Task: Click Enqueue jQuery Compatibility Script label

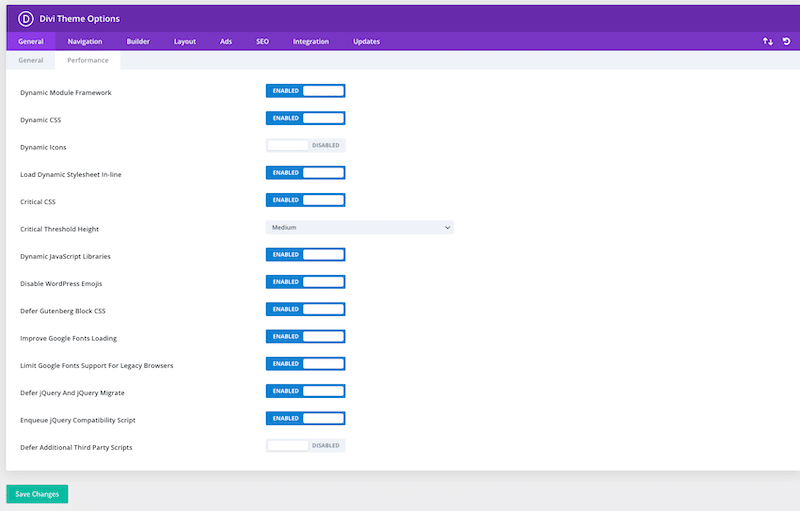Action: [x=78, y=420]
